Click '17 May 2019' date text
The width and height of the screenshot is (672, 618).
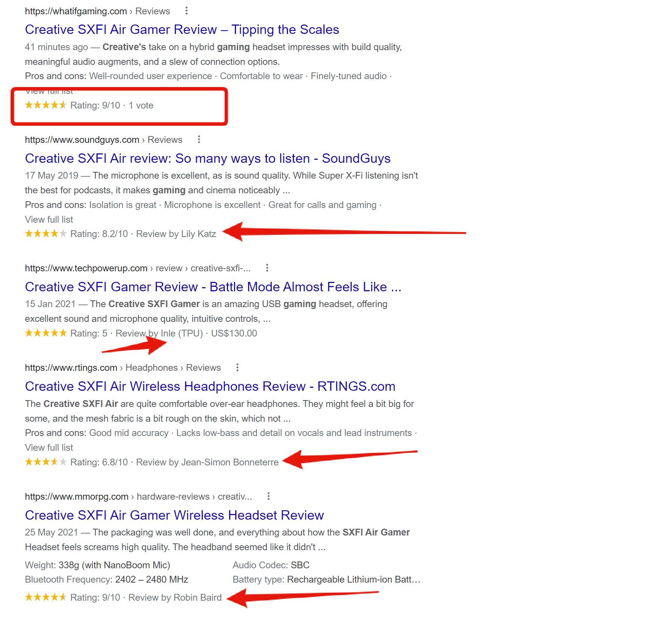[52, 176]
